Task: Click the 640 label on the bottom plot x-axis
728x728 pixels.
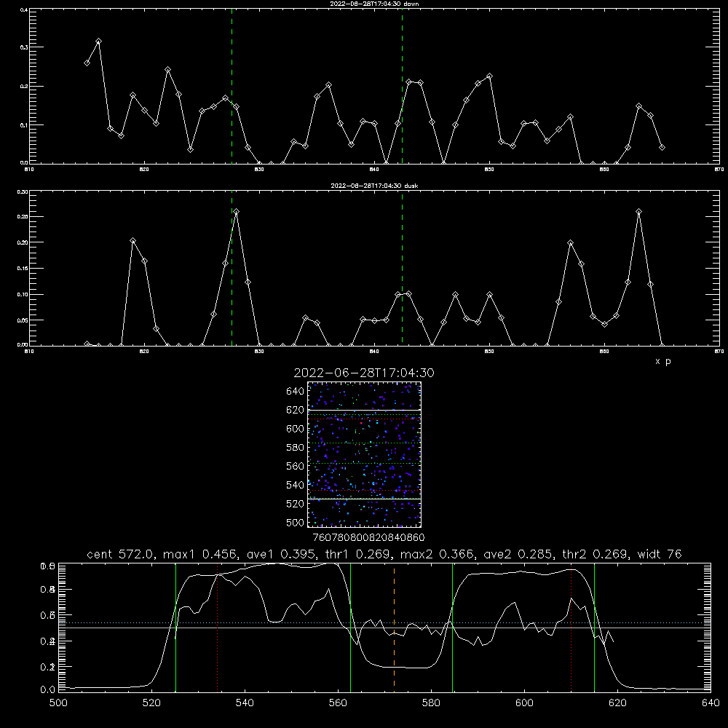Action: click(711, 703)
